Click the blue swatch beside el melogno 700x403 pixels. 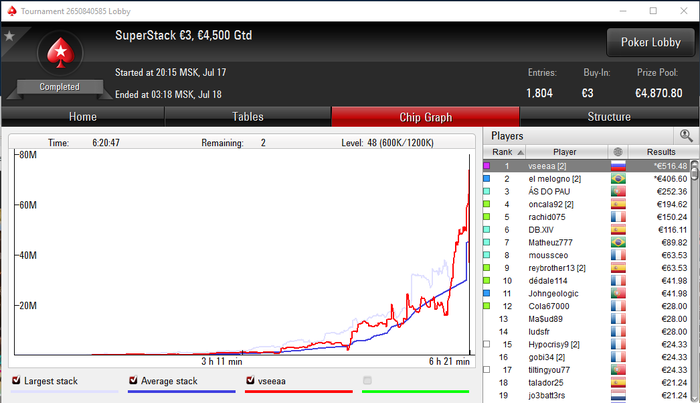coord(487,179)
